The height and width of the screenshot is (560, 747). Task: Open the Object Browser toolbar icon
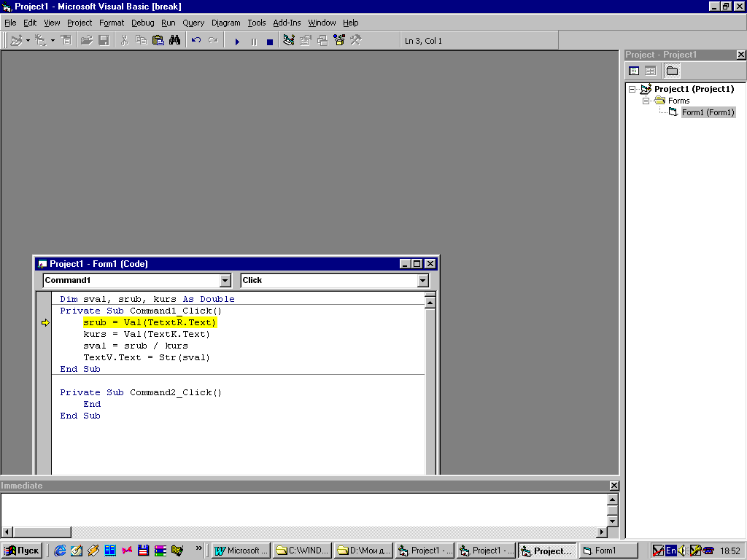coord(339,41)
